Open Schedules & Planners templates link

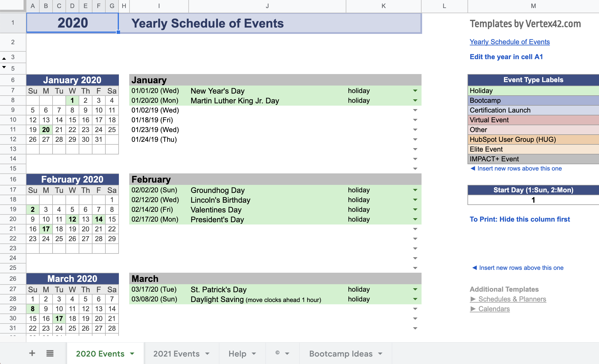coord(512,299)
